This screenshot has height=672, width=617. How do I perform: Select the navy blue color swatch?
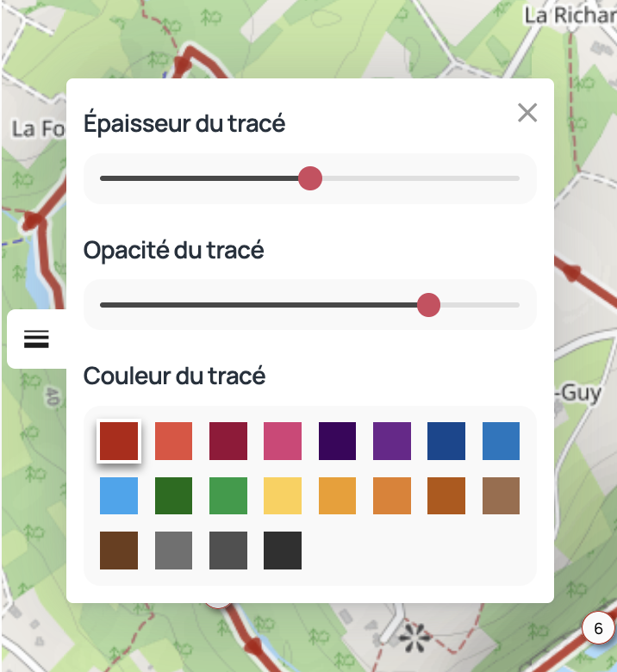[x=446, y=441]
